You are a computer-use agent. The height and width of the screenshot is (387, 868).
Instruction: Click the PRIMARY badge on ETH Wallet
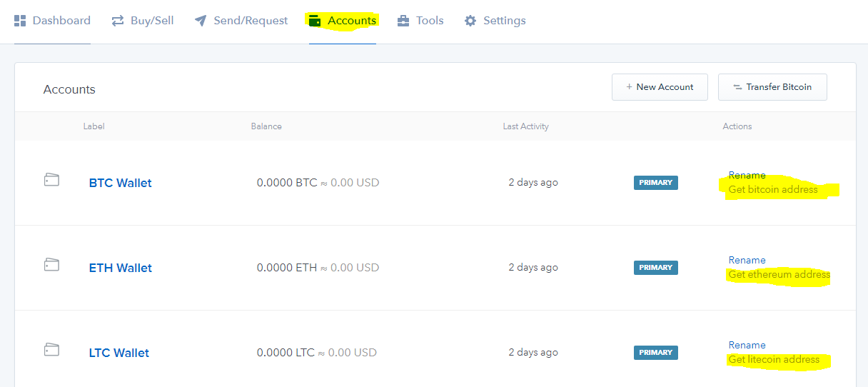(x=655, y=268)
